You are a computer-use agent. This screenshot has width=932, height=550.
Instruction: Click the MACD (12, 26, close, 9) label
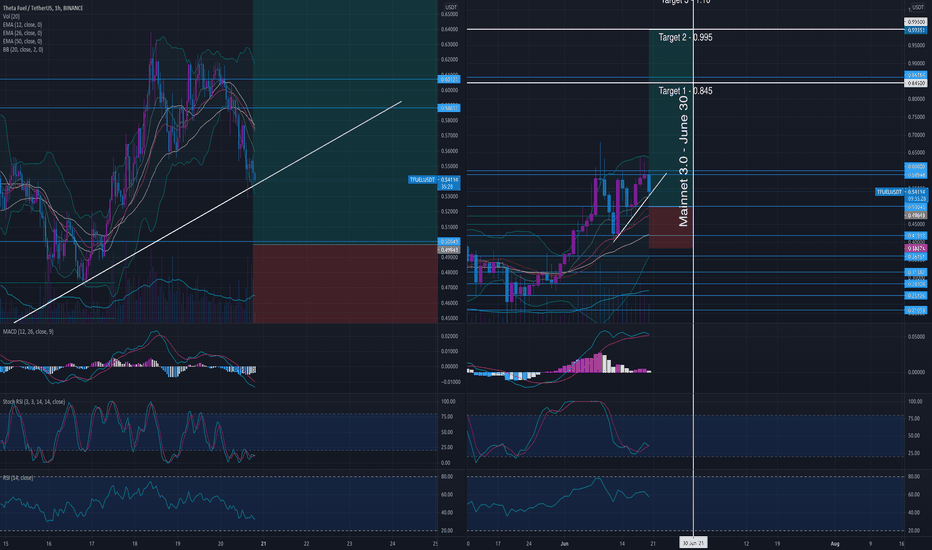(x=28, y=332)
